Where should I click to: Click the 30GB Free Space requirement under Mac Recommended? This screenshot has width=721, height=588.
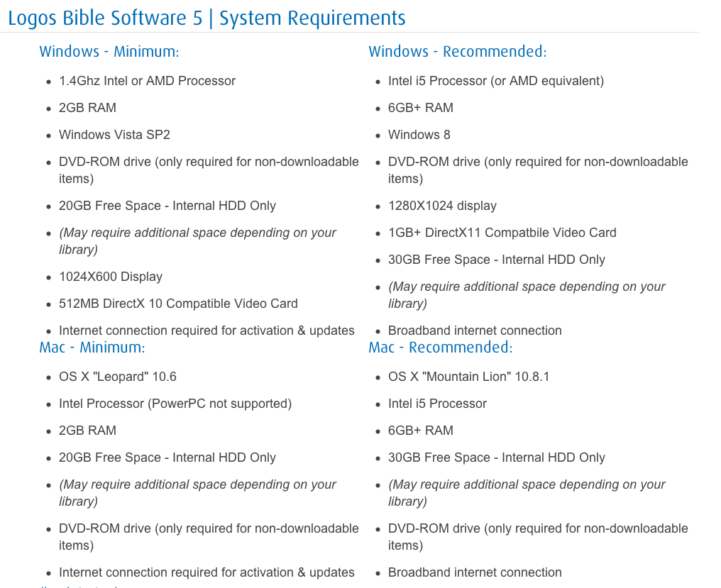[496, 457]
